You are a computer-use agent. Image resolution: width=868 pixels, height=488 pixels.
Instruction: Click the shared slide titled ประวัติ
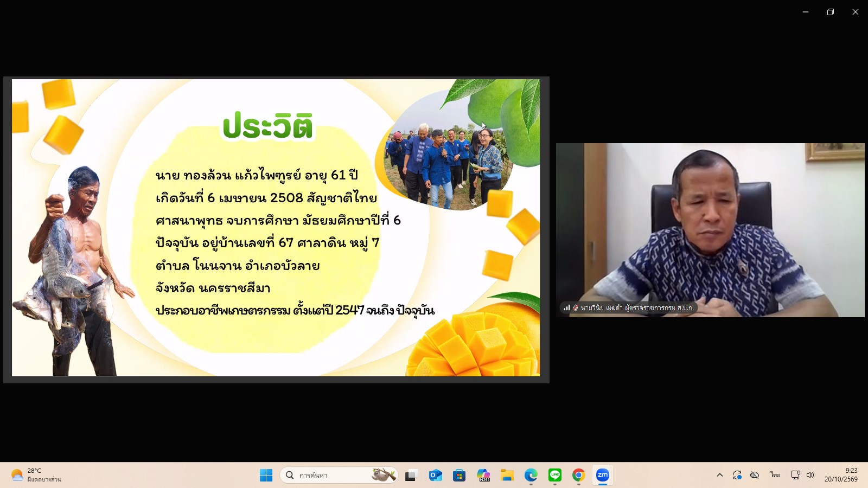coord(276,228)
